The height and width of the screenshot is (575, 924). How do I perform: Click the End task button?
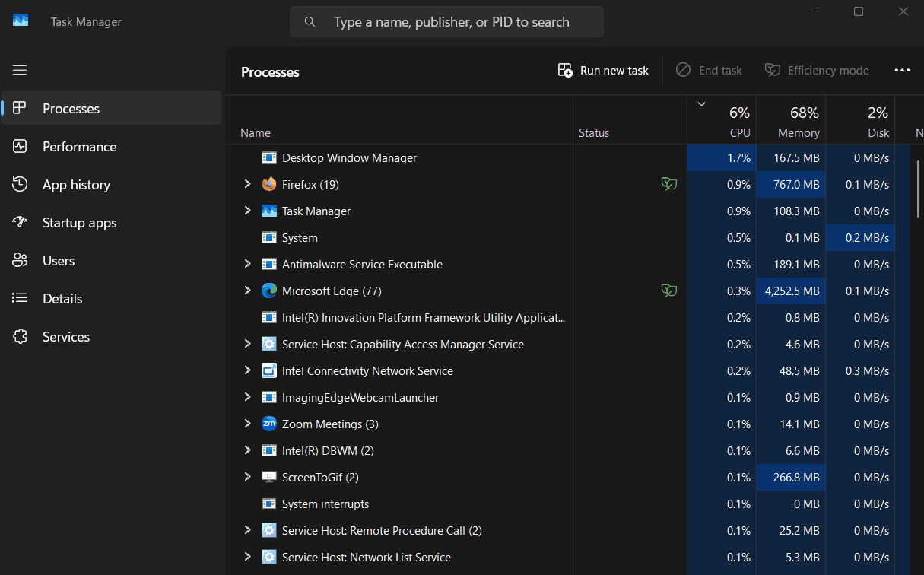[x=709, y=70]
